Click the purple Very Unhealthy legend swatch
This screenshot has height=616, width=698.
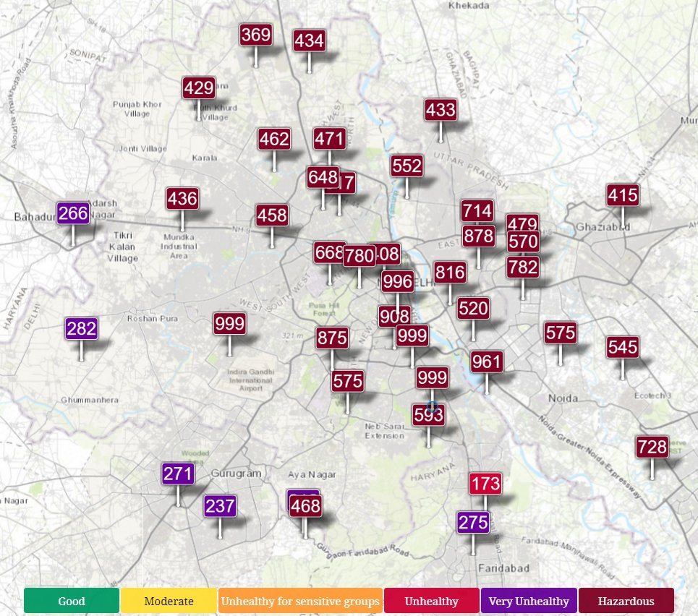pyautogui.click(x=529, y=601)
